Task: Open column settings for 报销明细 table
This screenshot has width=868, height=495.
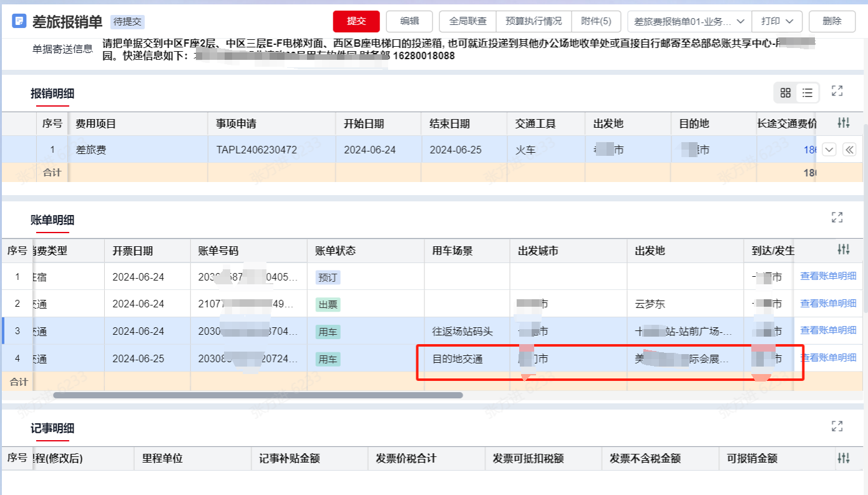Action: click(843, 123)
